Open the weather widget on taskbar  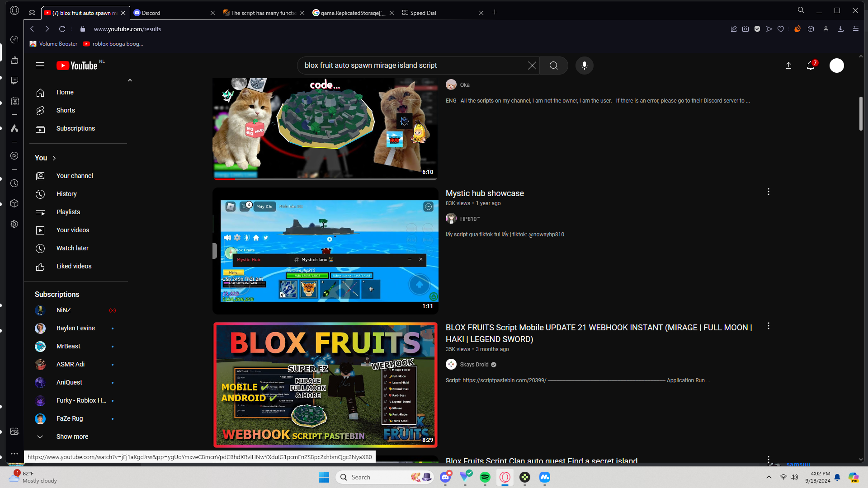coord(34,477)
